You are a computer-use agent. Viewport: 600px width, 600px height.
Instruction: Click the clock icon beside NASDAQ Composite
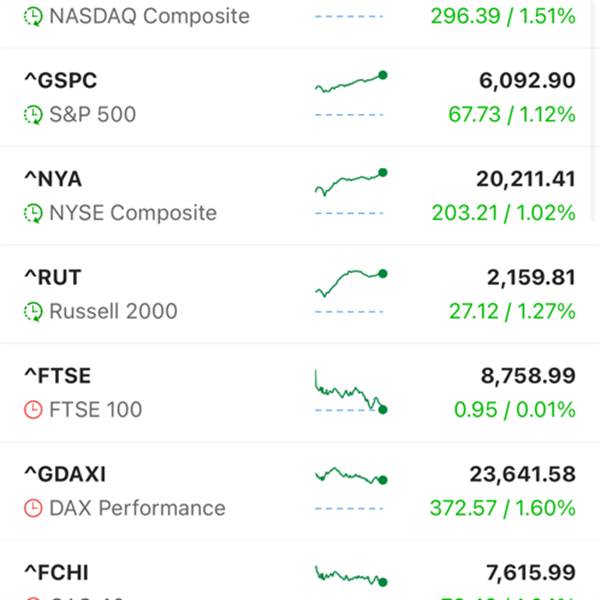pos(33,17)
